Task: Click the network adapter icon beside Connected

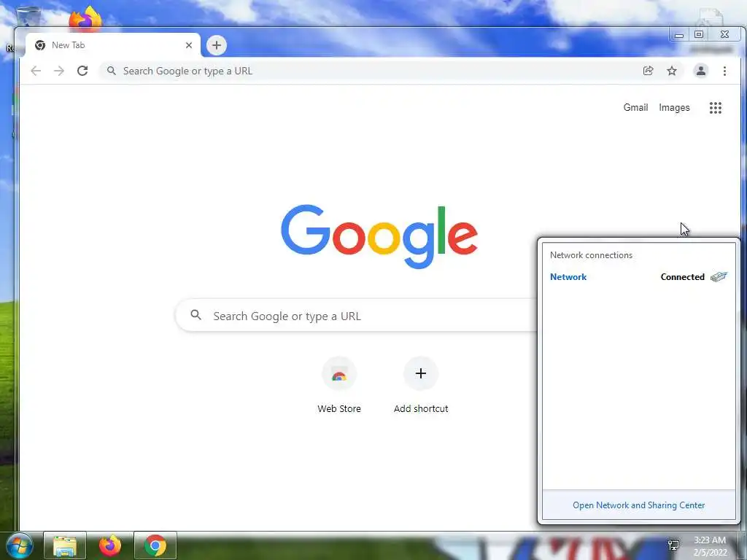Action: click(719, 276)
